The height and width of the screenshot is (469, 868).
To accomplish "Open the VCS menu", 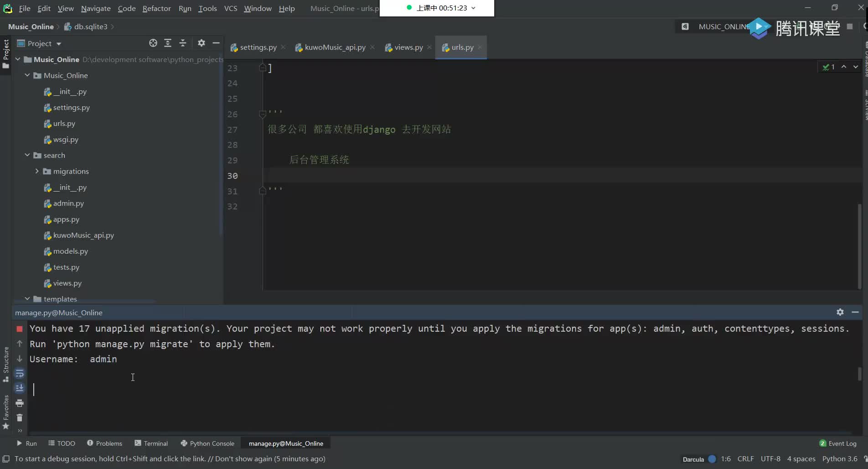I will click(231, 8).
